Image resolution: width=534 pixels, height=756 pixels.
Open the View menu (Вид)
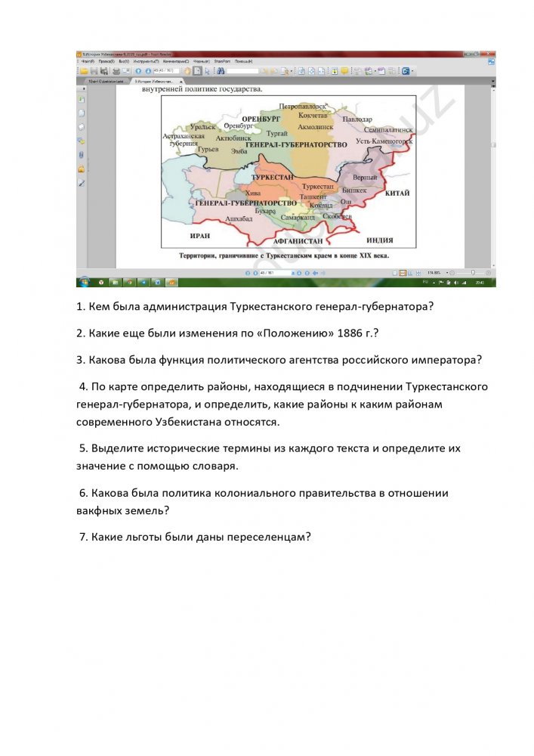coord(124,62)
